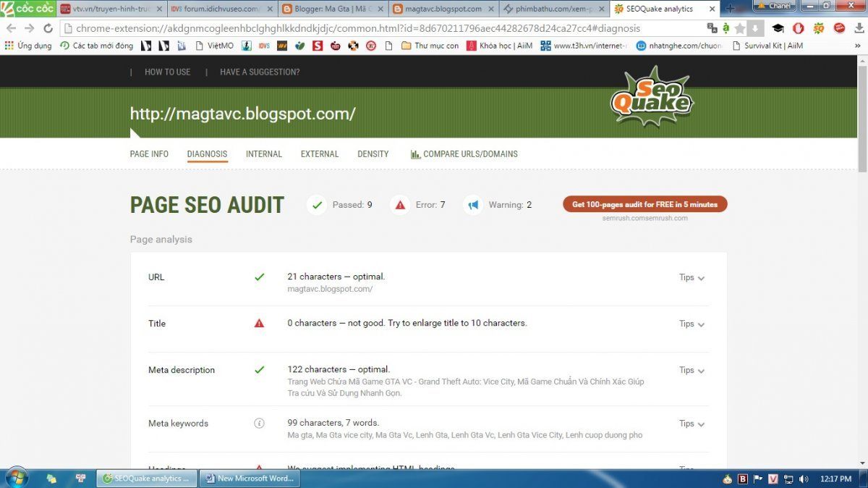Screen dimensions: 868x488
Task: Click the graduation cap extension icon
Action: click(778, 28)
